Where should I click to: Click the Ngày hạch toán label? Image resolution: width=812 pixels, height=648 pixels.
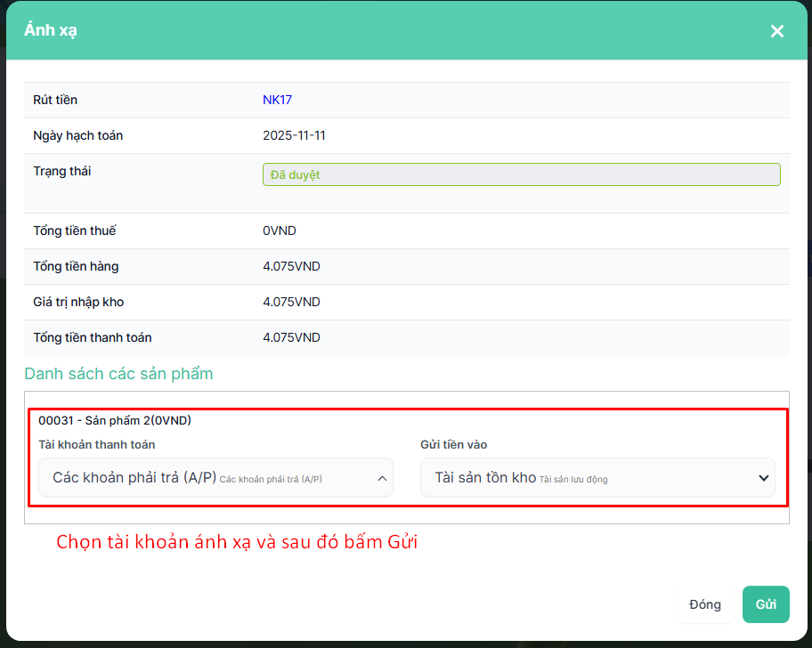(78, 135)
